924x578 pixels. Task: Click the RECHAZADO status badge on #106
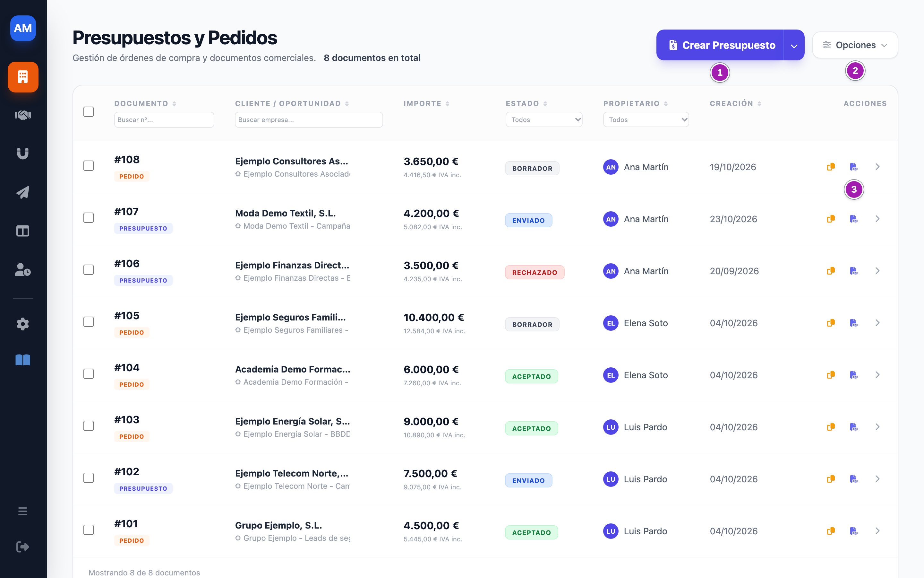click(535, 273)
